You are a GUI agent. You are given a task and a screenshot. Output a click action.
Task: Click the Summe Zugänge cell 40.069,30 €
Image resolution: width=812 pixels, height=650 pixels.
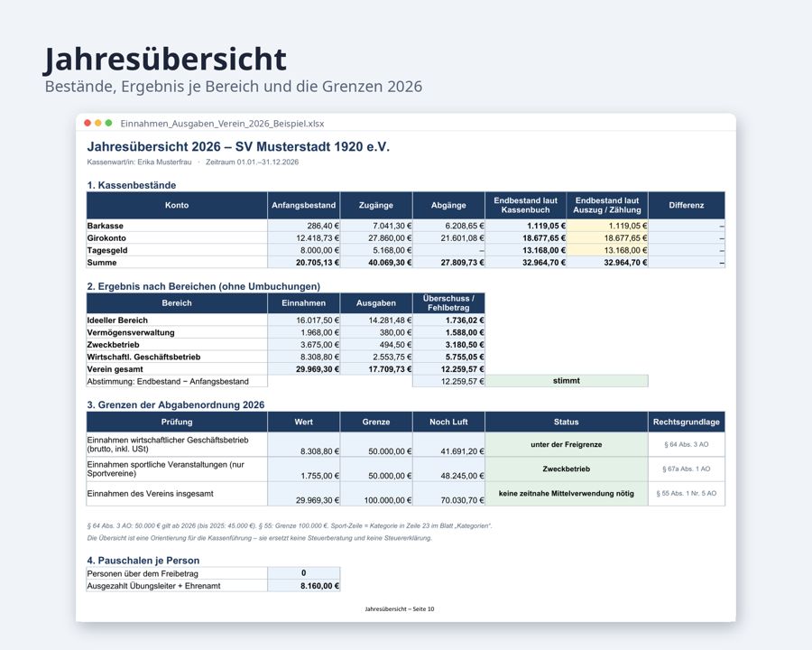376,263
